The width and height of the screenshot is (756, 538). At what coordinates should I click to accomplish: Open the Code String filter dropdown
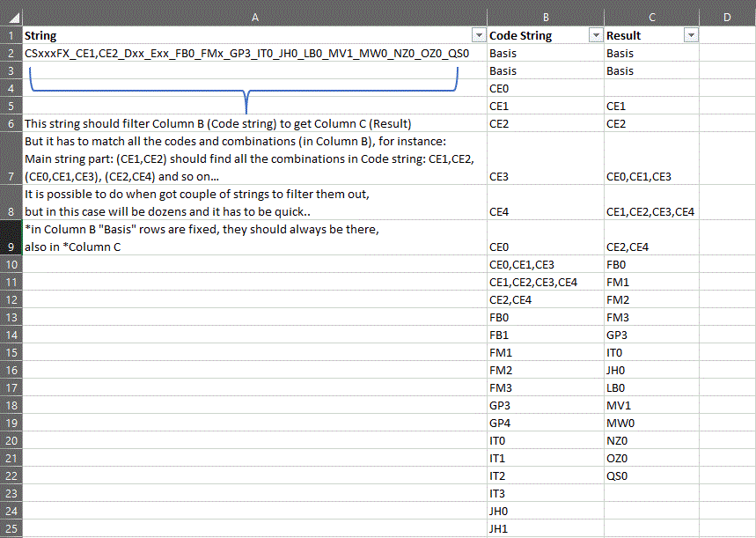[596, 35]
